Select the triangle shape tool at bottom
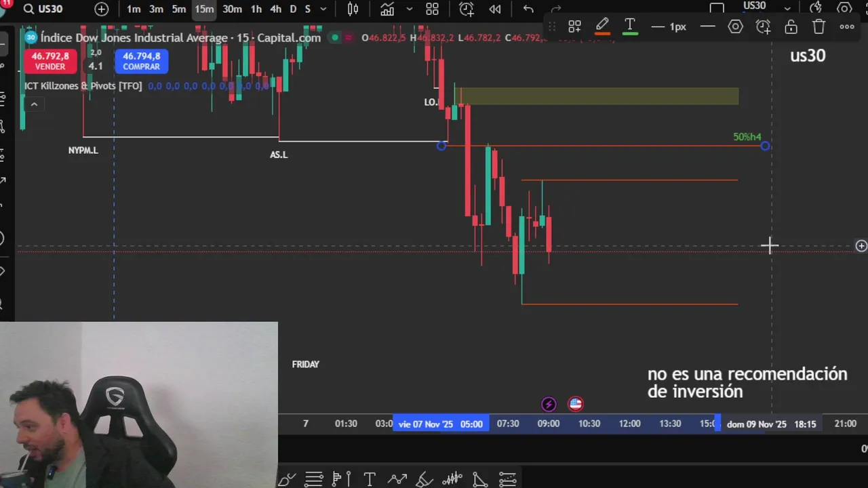 pyautogui.click(x=479, y=479)
